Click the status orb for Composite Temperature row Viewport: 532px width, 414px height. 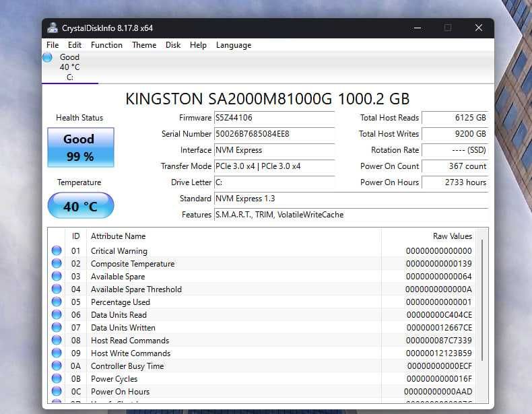pyautogui.click(x=57, y=263)
